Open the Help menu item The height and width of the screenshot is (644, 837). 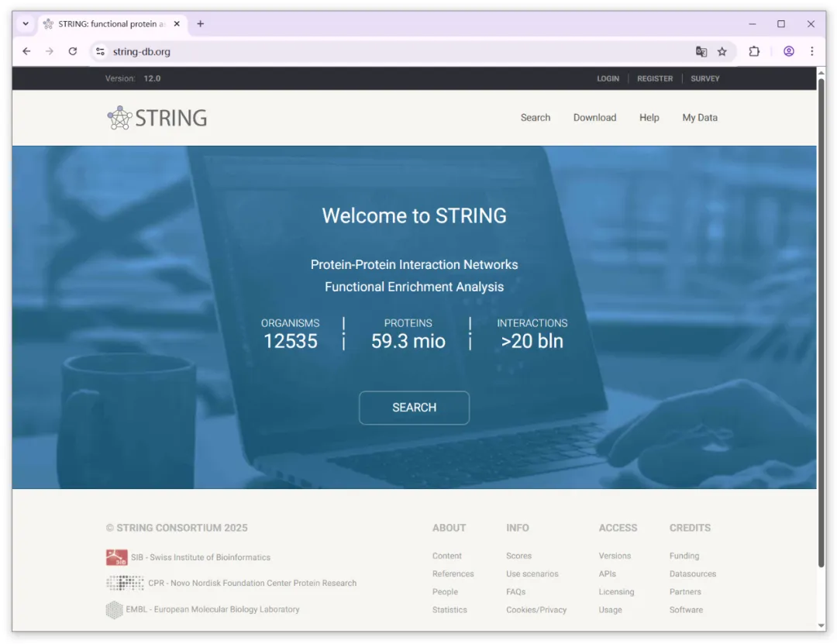click(x=649, y=118)
